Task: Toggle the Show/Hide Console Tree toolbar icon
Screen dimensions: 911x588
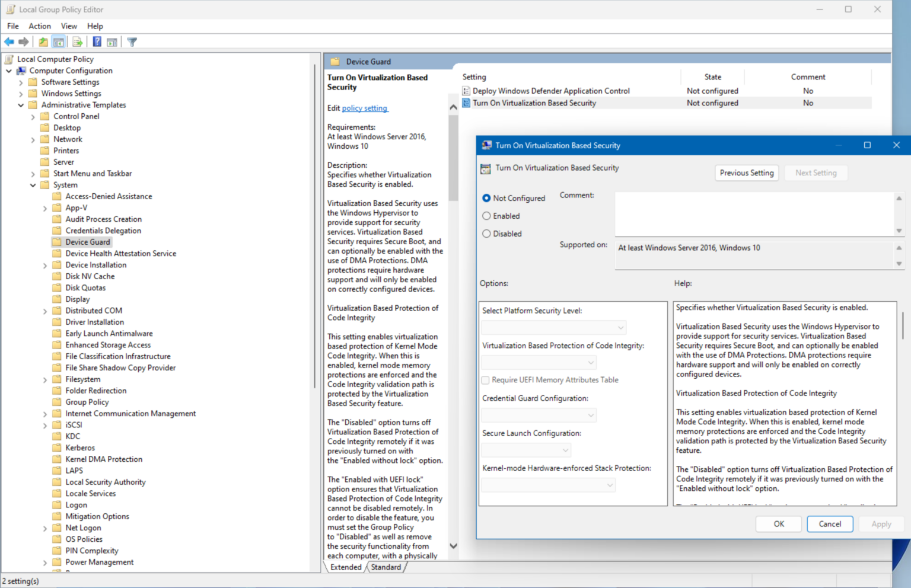Action: pos(58,42)
